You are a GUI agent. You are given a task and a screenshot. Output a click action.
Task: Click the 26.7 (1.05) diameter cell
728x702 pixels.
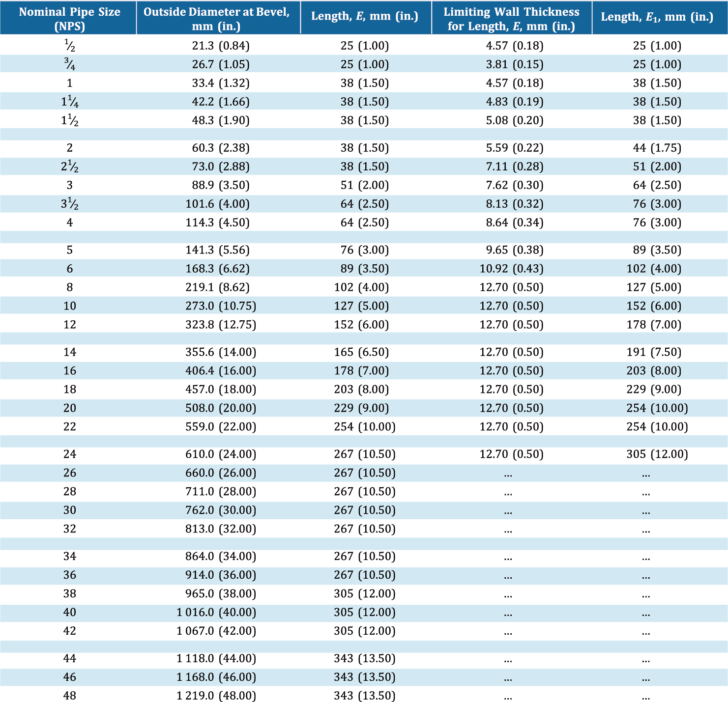click(x=221, y=64)
